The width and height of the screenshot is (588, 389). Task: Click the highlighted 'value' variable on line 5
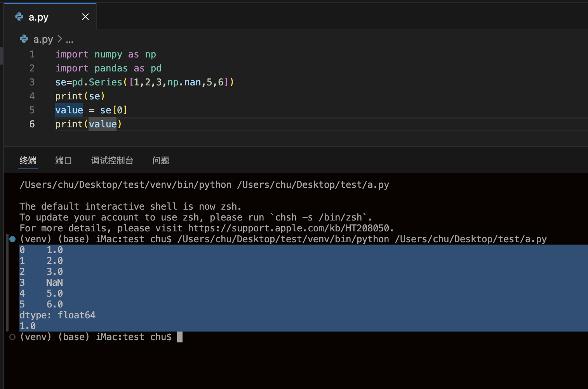[69, 110]
